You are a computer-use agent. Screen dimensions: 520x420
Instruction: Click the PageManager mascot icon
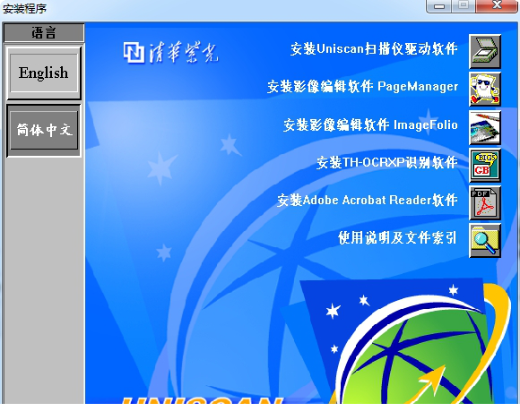[484, 90]
